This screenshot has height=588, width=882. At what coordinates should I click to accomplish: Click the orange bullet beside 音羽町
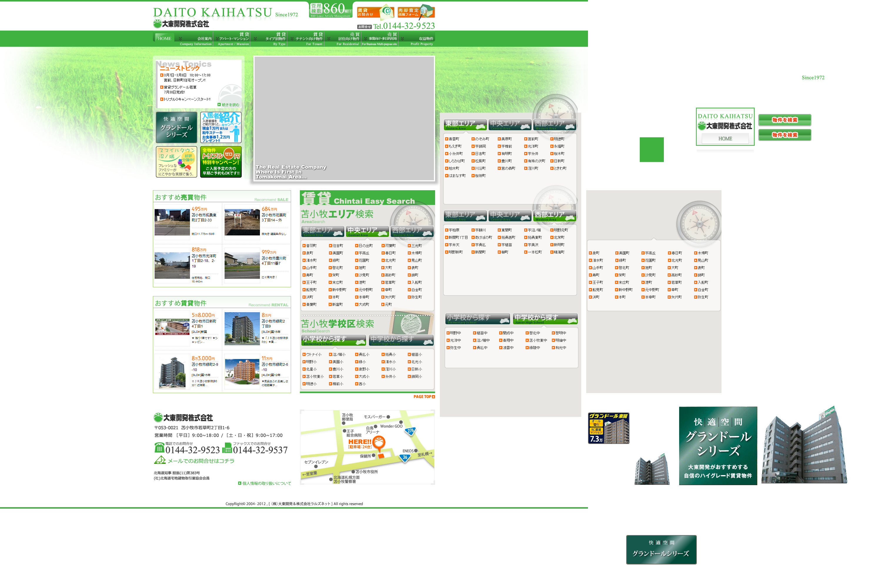304,245
